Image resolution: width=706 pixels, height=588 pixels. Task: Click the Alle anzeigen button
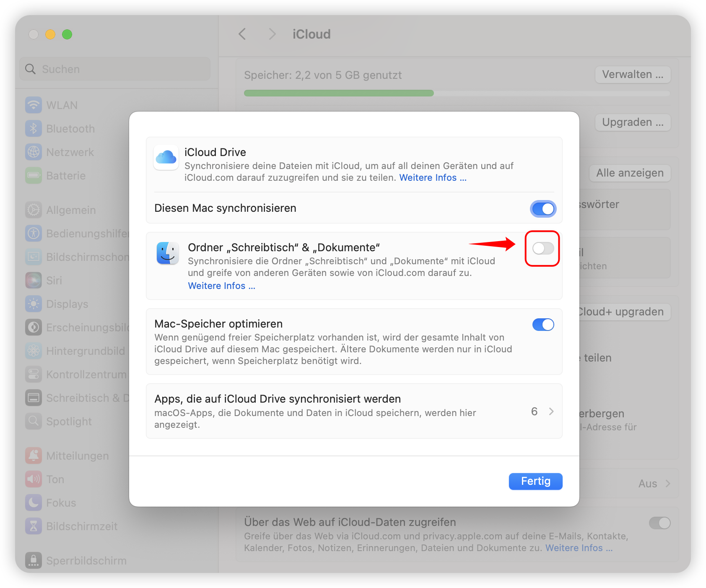630,173
